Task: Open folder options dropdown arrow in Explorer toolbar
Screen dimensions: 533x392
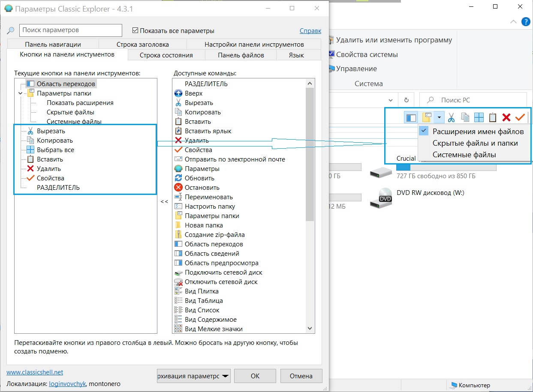Action: pyautogui.click(x=439, y=117)
